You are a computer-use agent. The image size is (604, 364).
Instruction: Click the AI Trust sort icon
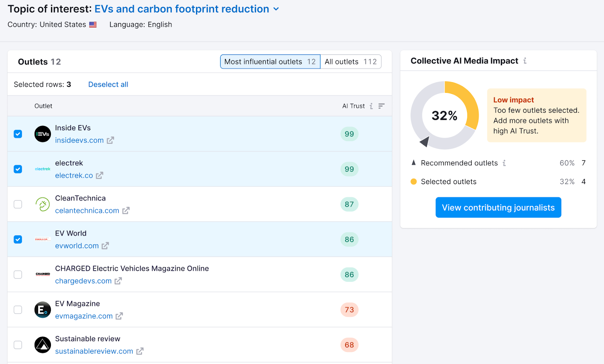point(381,106)
